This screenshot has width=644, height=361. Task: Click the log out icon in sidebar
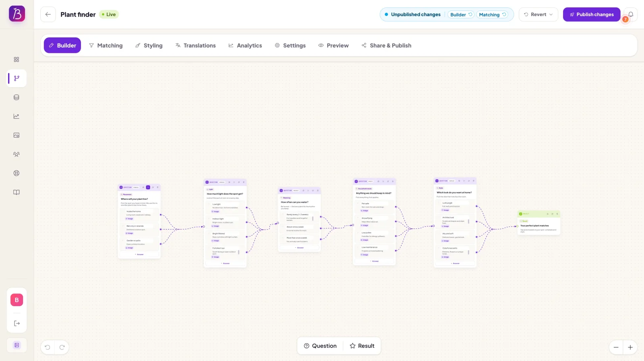pos(17,323)
